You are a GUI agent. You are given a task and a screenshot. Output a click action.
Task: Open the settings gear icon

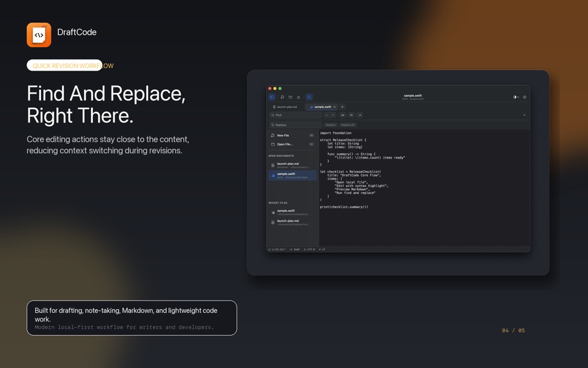tap(525, 97)
